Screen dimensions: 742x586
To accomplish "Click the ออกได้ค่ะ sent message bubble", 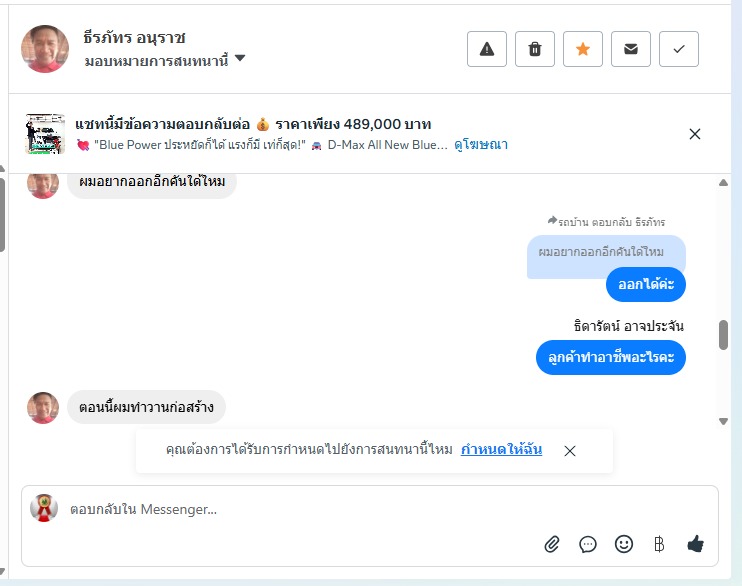I will pyautogui.click(x=646, y=285).
